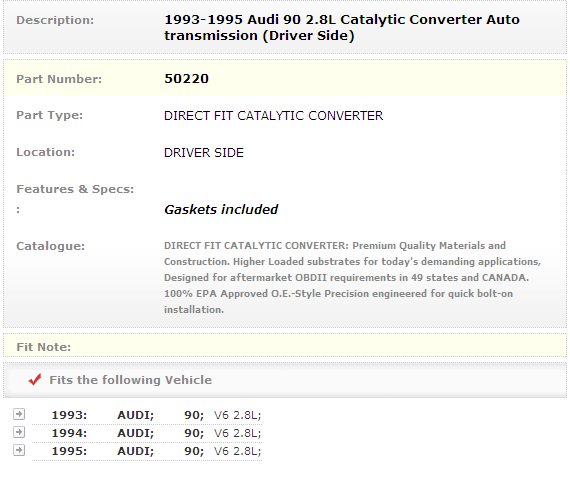The height and width of the screenshot is (489, 570).
Task: Select the 1994 year entry
Action: tap(69, 433)
